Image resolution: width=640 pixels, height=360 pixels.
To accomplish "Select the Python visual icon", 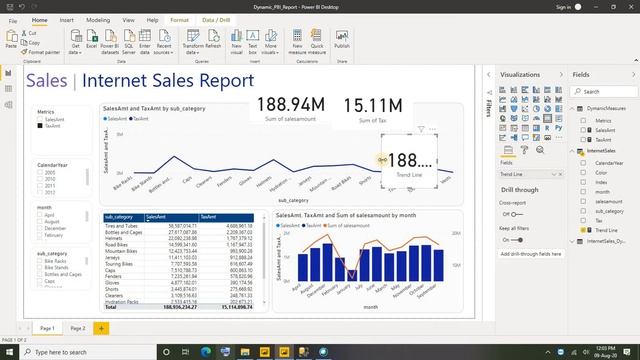I will pyautogui.click(x=558, y=128).
